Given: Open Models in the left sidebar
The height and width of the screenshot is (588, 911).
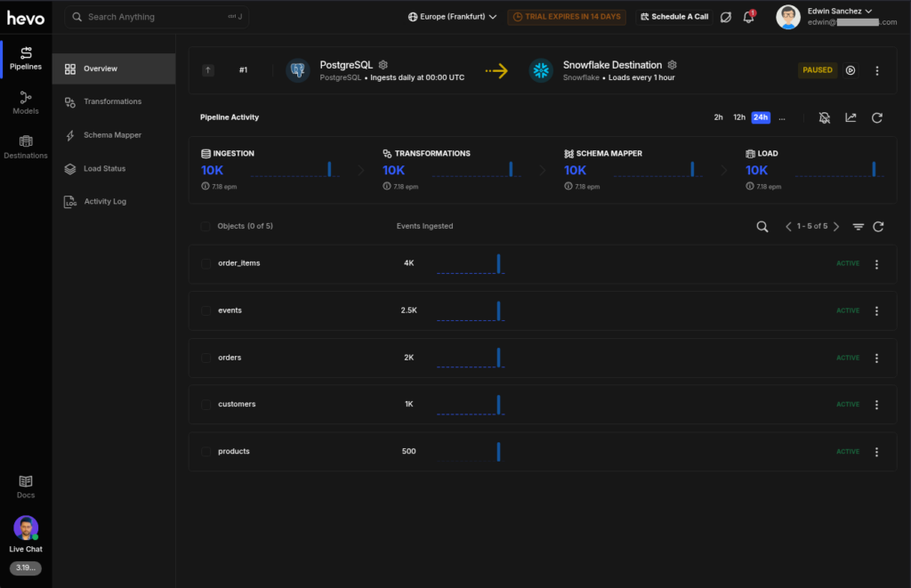Looking at the screenshot, I should [x=26, y=103].
